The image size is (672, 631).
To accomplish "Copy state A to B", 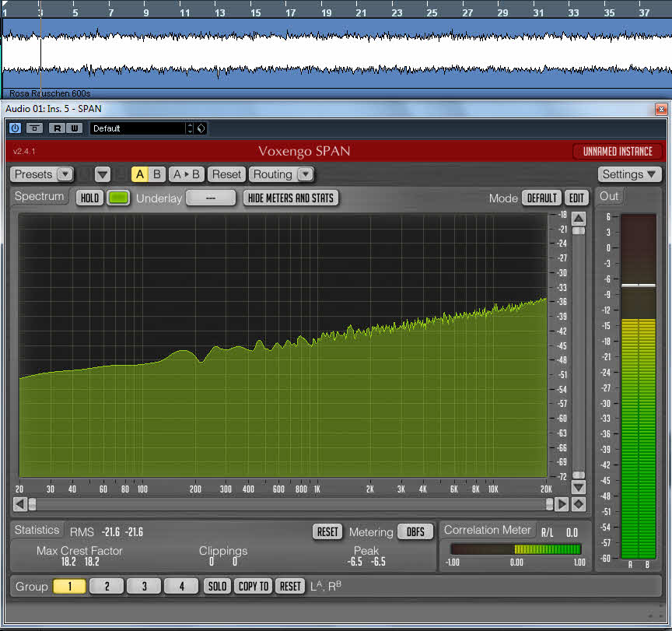I will pyautogui.click(x=187, y=174).
